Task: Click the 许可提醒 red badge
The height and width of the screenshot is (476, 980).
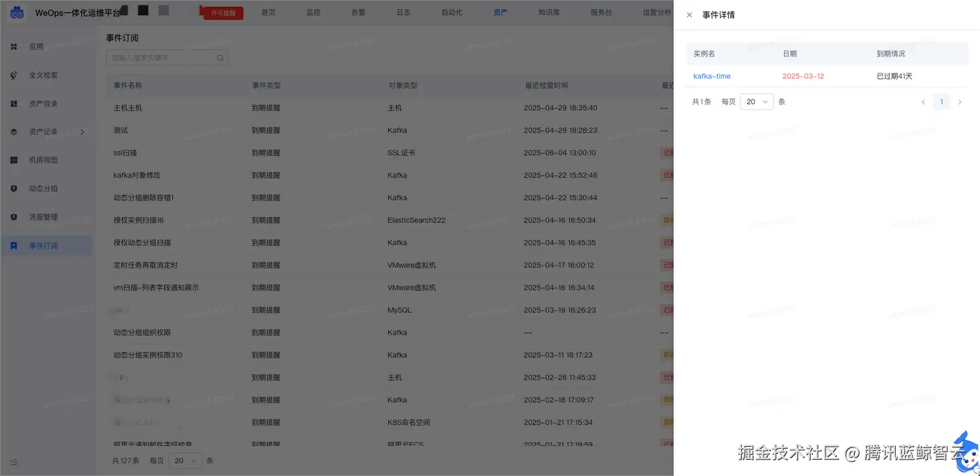Action: pos(223,13)
